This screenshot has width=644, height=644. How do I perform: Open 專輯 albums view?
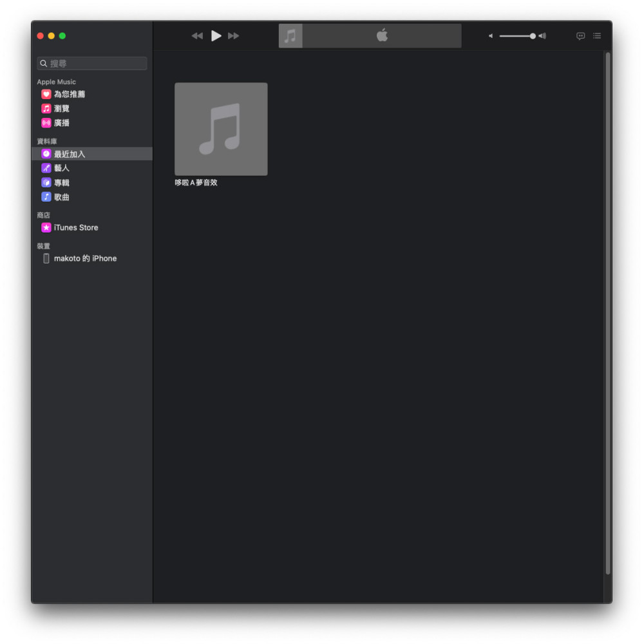click(x=62, y=183)
